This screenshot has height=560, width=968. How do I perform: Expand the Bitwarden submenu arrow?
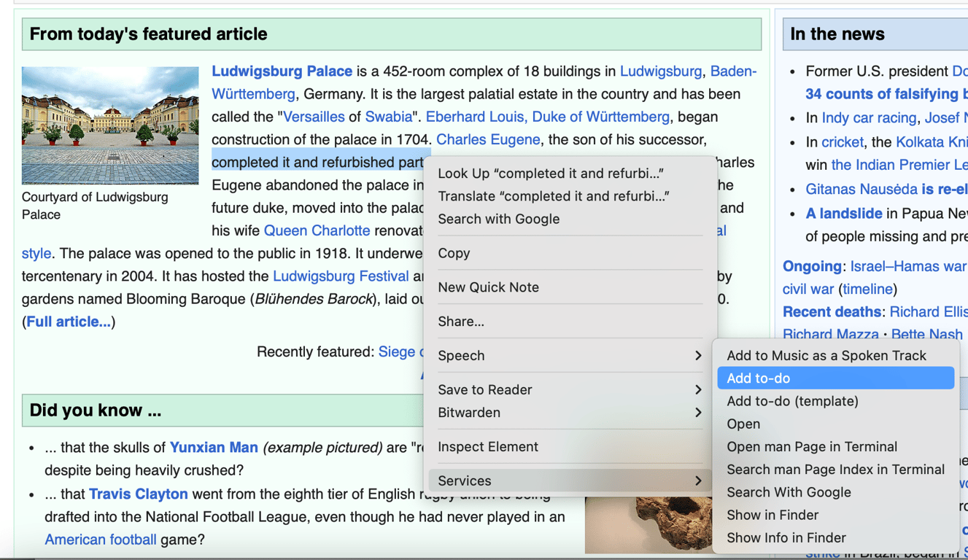point(698,413)
